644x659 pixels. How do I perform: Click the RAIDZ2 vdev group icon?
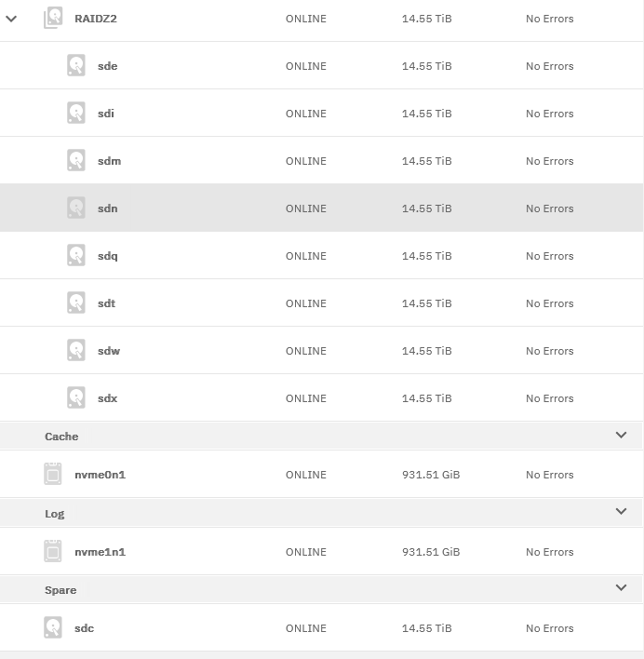coord(53,18)
